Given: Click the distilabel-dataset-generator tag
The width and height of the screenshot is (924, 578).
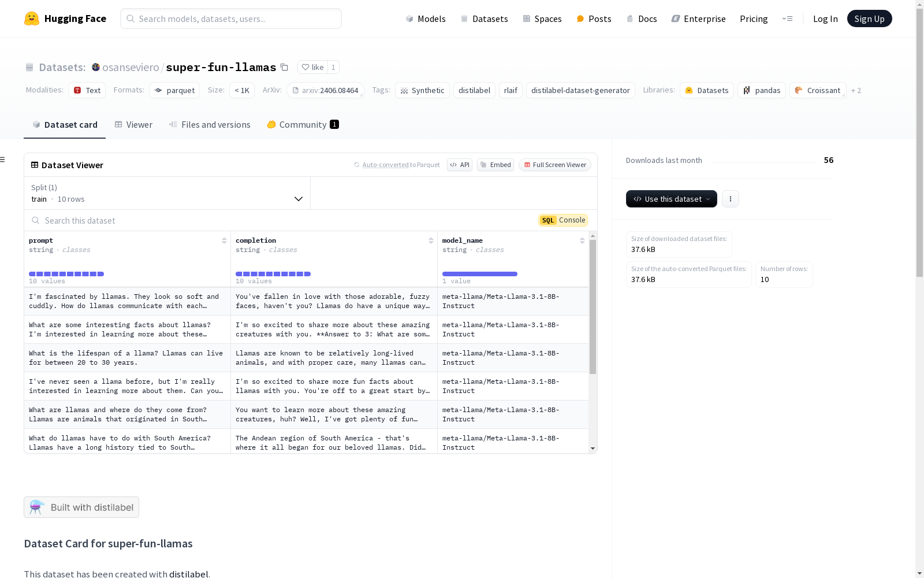Looking at the screenshot, I should pos(580,90).
